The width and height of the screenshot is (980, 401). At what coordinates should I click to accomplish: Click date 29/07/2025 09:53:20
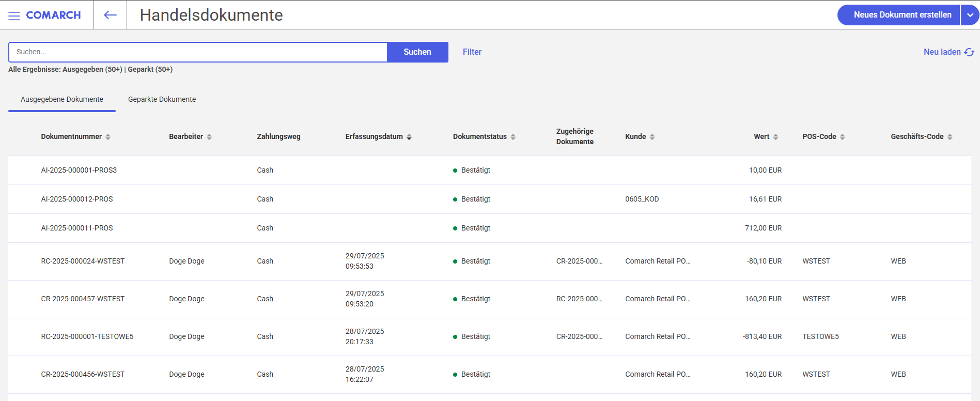coord(365,299)
